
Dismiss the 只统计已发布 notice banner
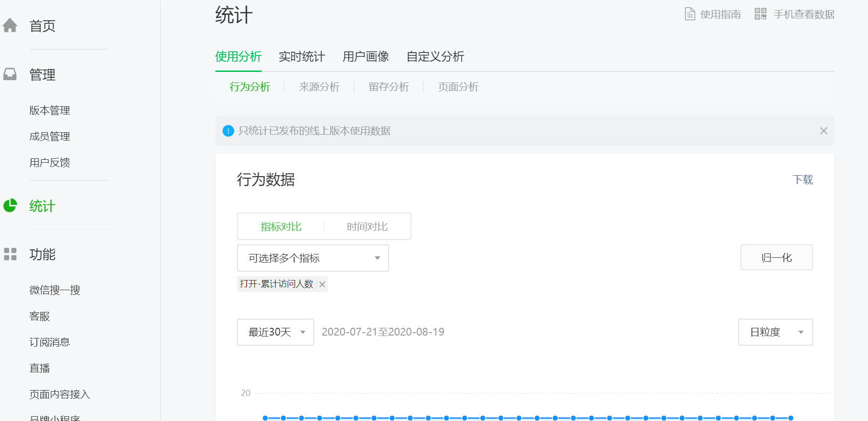(824, 131)
